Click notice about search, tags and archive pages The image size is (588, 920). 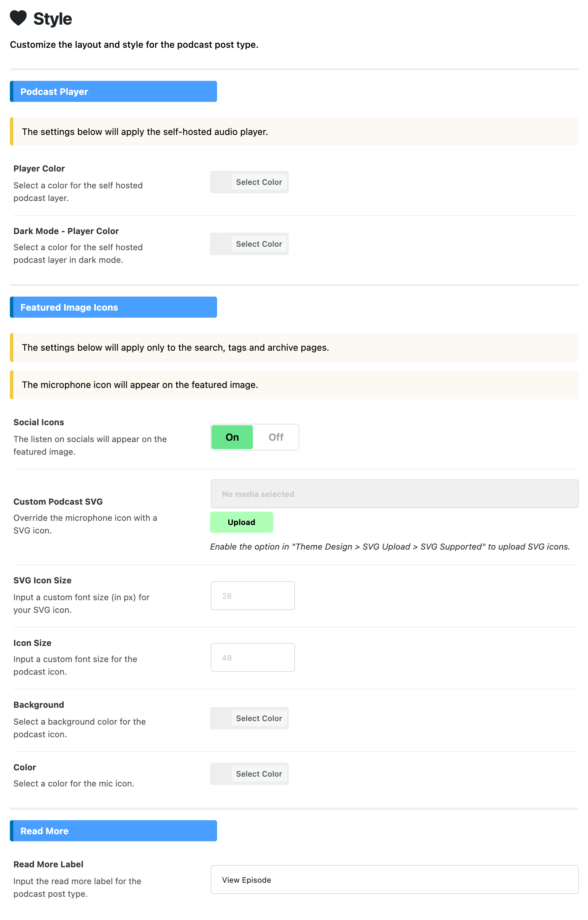pos(294,347)
